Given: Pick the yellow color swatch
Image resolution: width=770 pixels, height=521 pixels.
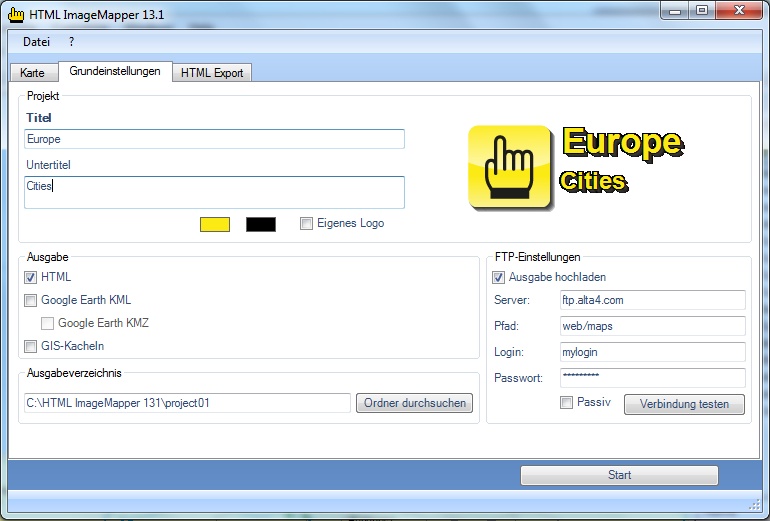Looking at the screenshot, I should [x=215, y=224].
